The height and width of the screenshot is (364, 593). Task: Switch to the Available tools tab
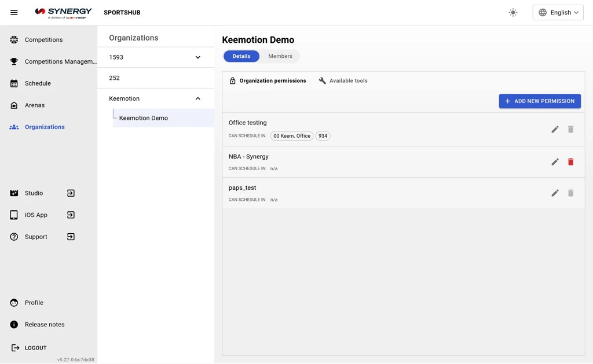[343, 81]
